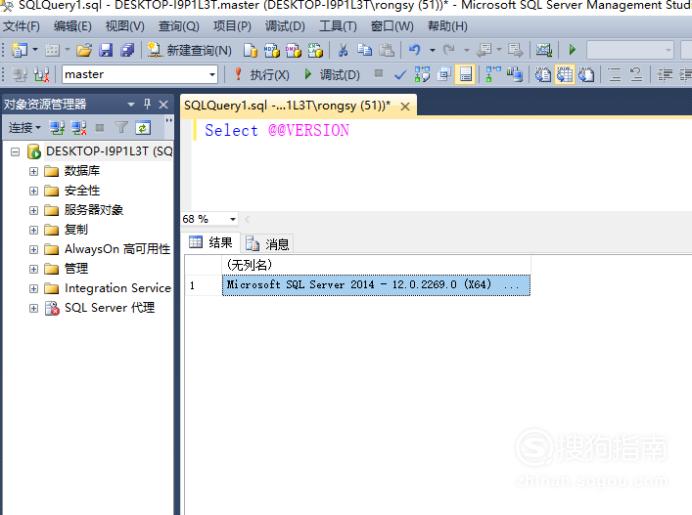The height and width of the screenshot is (515, 692).
Task: Click the Activity Monitor icon
Action: 544,50
